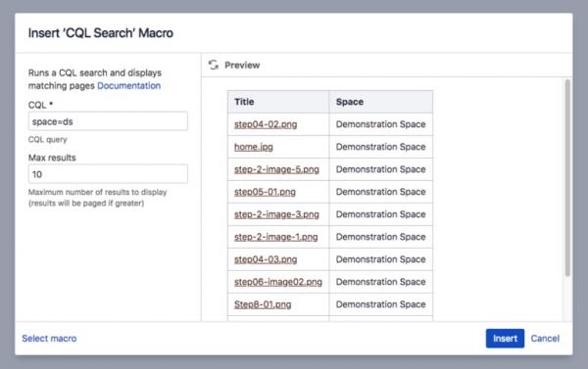Open the step-2-image-1.png result link
This screenshot has width=588, height=369.
click(276, 237)
